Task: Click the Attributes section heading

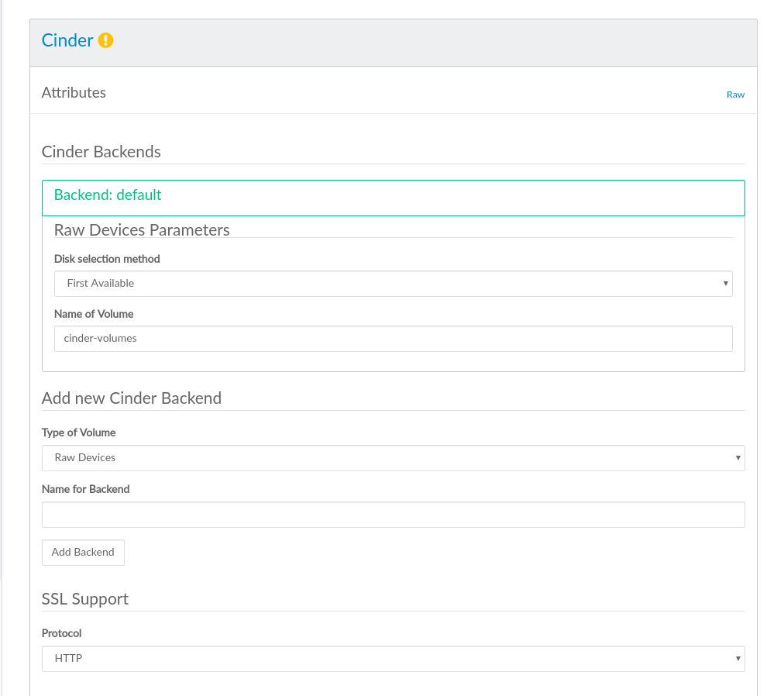Action: 74,92
